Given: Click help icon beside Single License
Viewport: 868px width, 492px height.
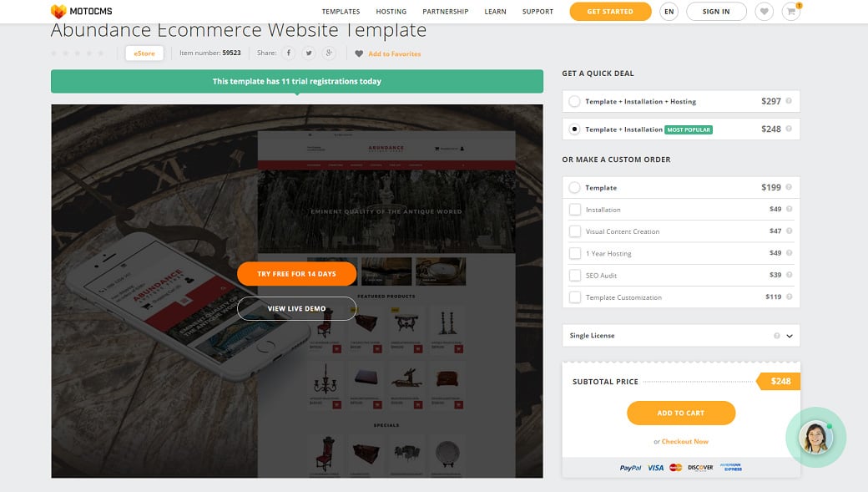Looking at the screenshot, I should pyautogui.click(x=777, y=336).
